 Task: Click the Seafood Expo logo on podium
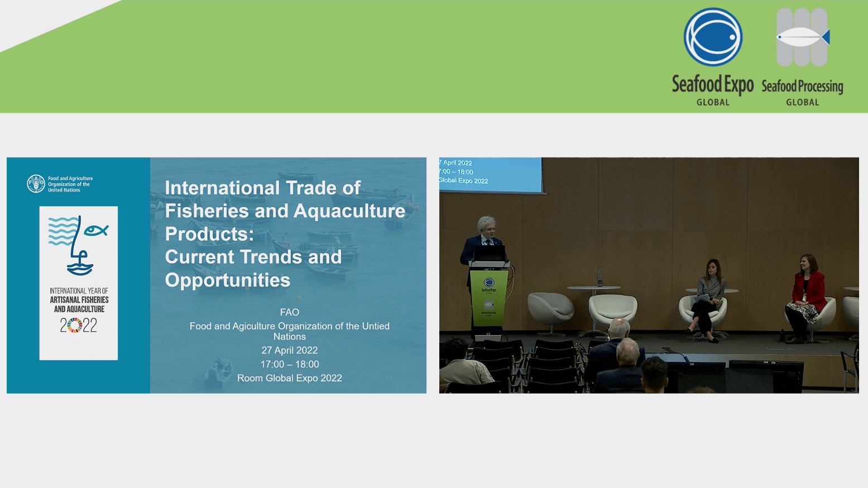[x=489, y=285]
